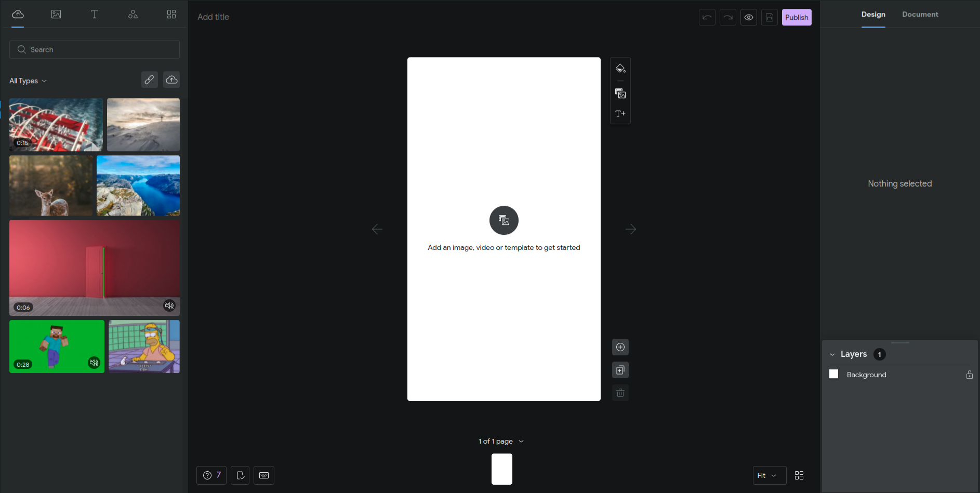Add text using the T+ canvas tool

point(620,113)
